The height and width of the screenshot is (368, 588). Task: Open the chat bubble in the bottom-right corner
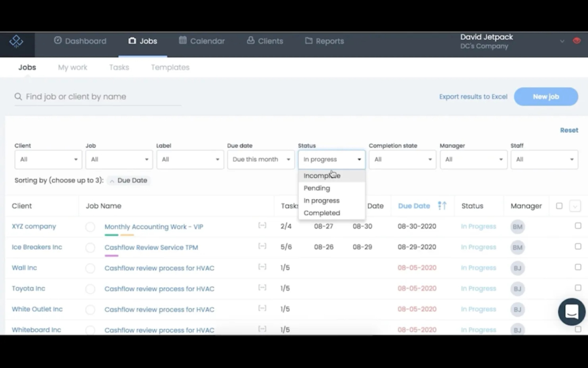pos(572,312)
